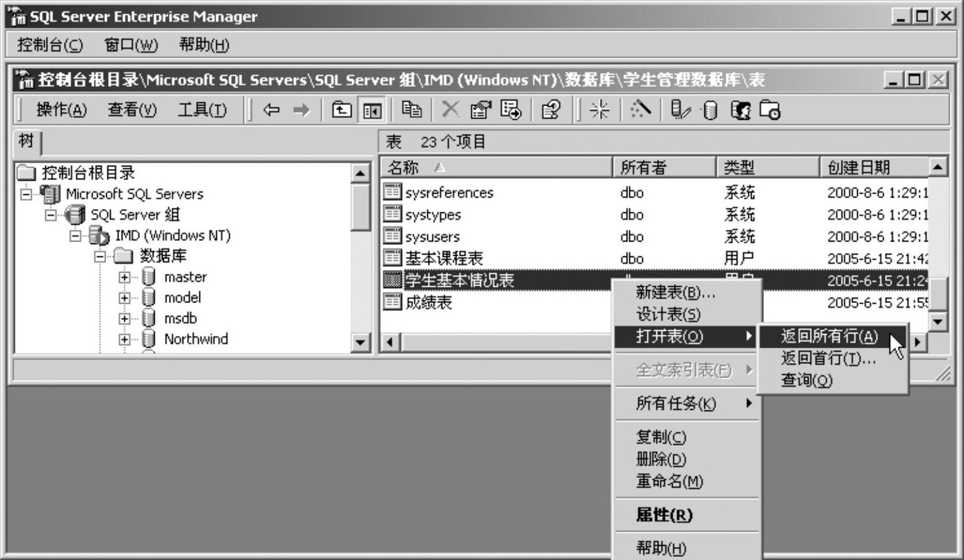Open 帮助(H) in the top menu bar
This screenshot has height=560, width=964.
coord(204,45)
